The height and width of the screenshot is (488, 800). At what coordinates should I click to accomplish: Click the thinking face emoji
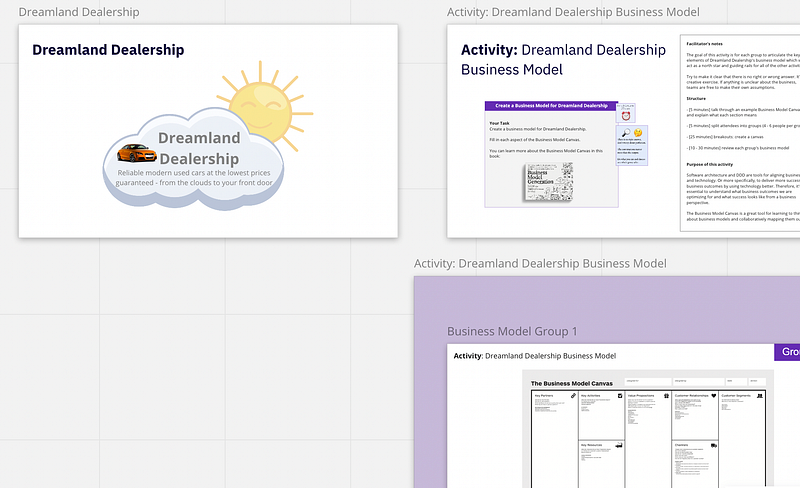point(638,133)
